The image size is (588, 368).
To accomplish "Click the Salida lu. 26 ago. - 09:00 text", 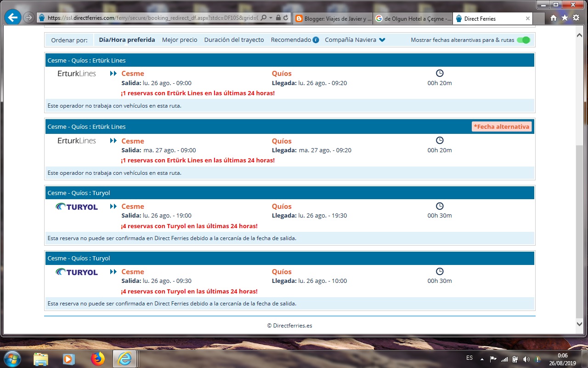I will [156, 83].
